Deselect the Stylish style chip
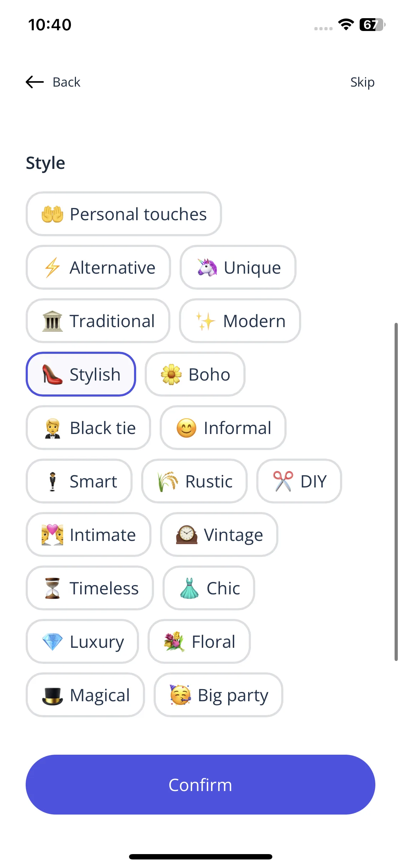The width and height of the screenshot is (401, 868). [81, 374]
